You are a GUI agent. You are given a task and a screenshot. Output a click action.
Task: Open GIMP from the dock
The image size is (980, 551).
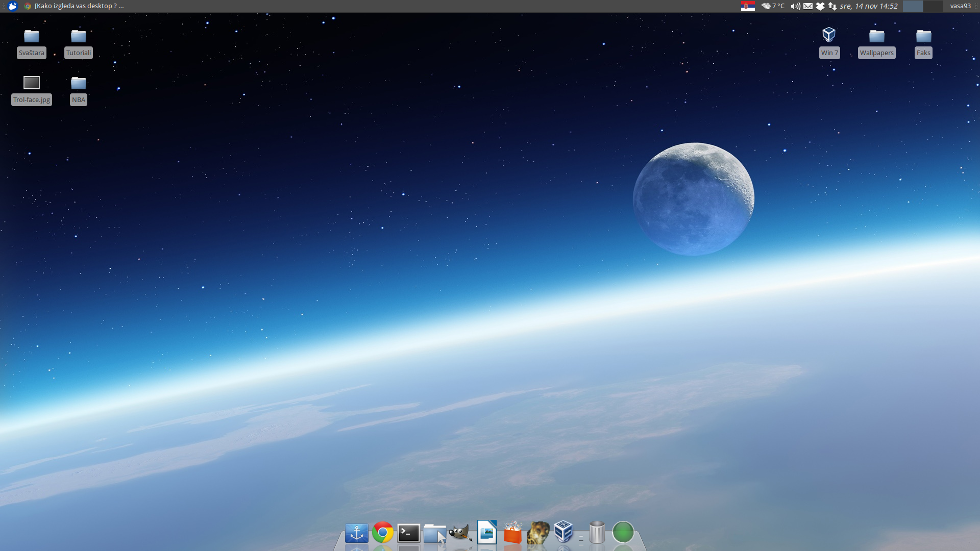[460, 533]
